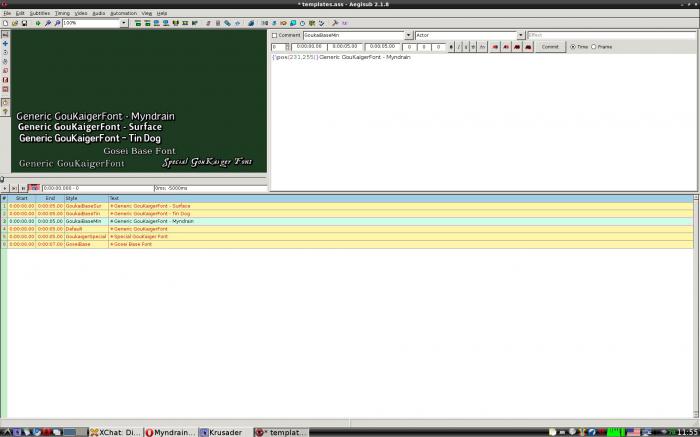Open the View menu
The height and width of the screenshot is (437, 700).
pos(146,13)
